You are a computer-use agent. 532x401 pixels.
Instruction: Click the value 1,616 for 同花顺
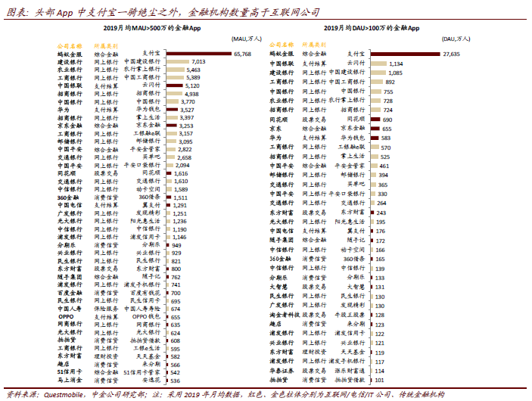(x=181, y=173)
